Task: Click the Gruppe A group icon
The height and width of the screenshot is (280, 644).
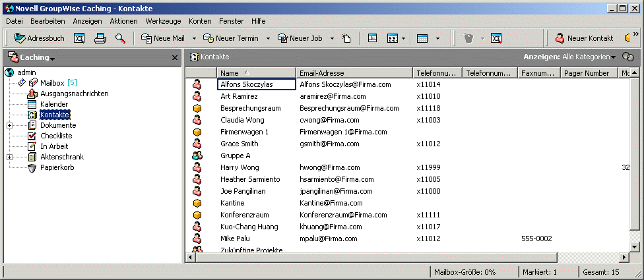Action: click(197, 155)
